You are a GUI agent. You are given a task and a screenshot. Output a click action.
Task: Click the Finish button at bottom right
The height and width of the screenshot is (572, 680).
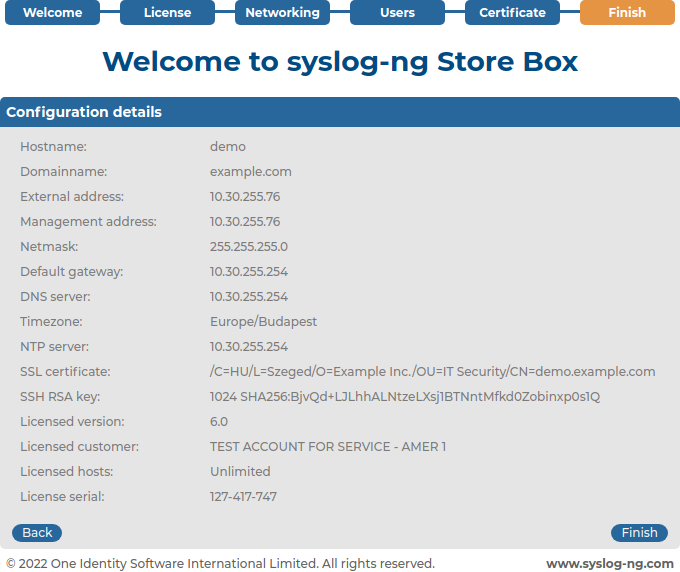click(639, 533)
